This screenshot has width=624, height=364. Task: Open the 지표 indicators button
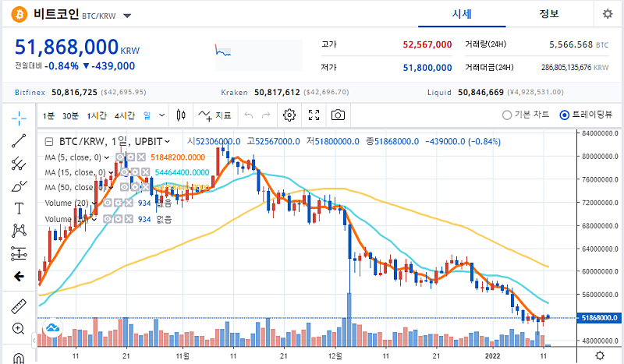[x=215, y=115]
